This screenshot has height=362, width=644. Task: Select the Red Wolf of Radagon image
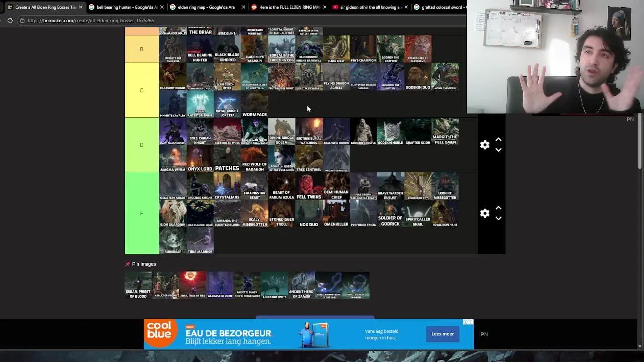[x=255, y=158]
